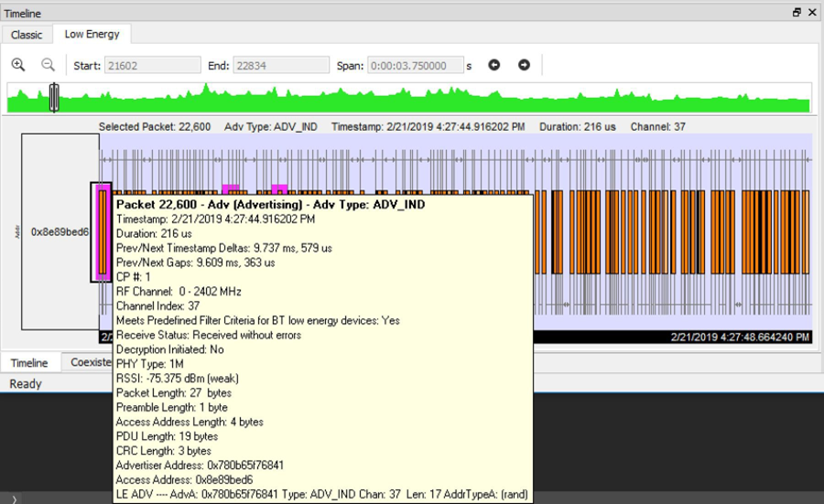Click the Access Address Length: 4 bytes line
The image size is (824, 504).
point(190,422)
